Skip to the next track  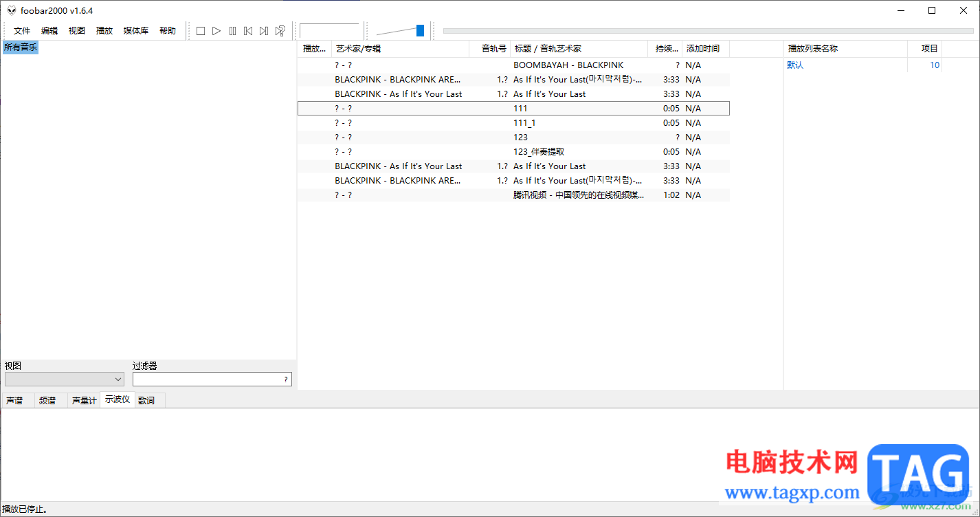tap(264, 31)
